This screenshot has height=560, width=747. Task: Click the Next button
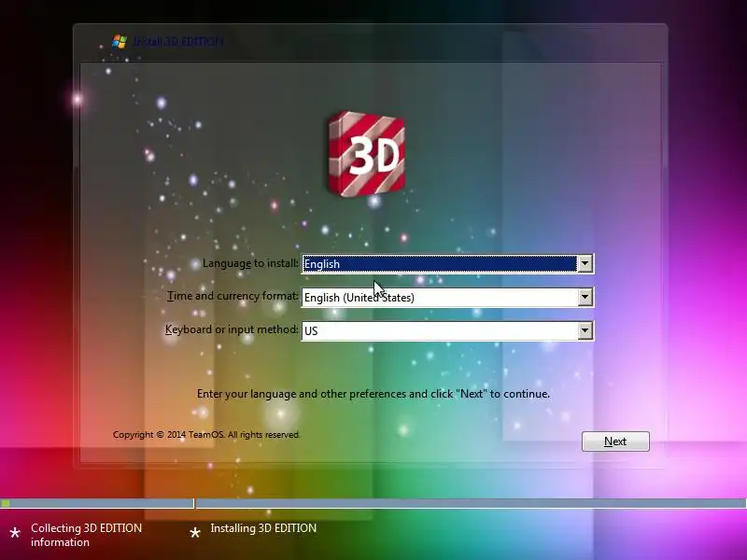coord(615,441)
